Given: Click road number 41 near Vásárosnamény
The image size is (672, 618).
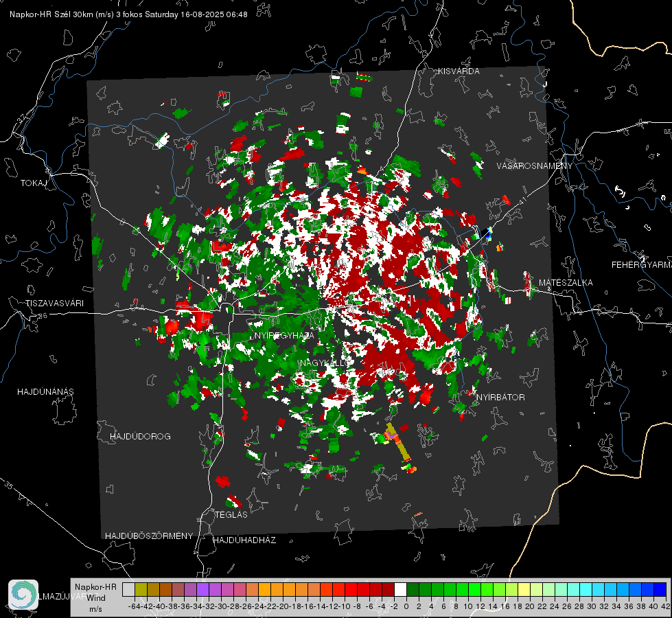Looking at the screenshot, I should coord(522,200).
